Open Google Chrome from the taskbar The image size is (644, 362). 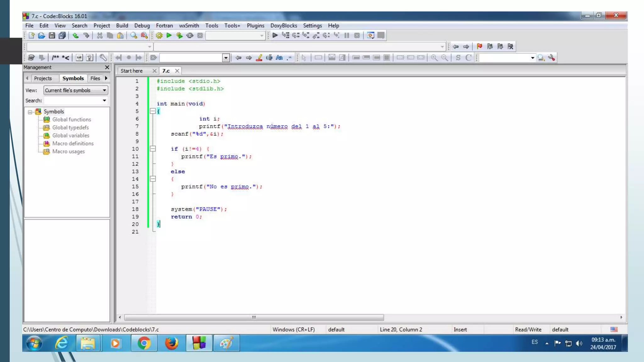tap(144, 343)
